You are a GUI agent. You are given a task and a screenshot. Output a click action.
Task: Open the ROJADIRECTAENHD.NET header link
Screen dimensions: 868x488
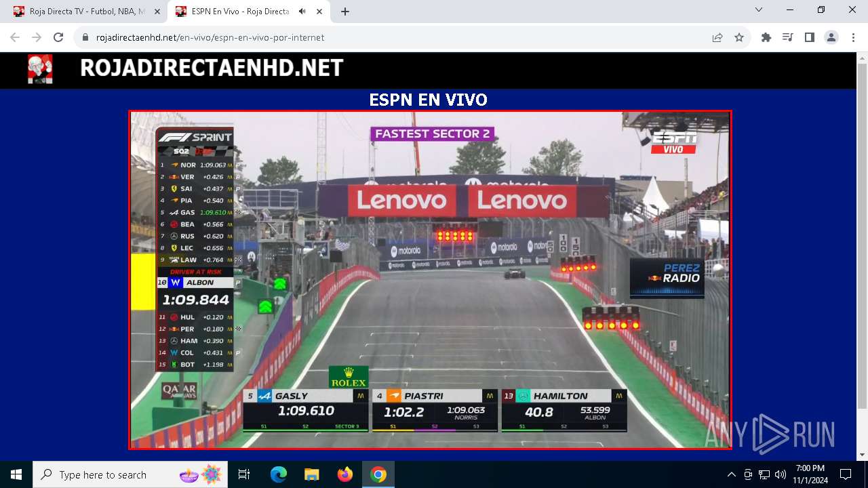212,68
